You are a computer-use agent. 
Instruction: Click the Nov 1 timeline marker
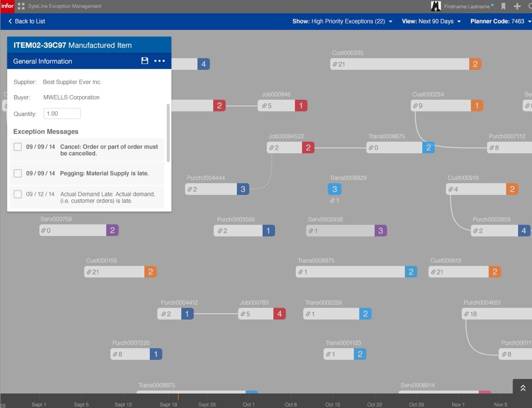coord(458,404)
